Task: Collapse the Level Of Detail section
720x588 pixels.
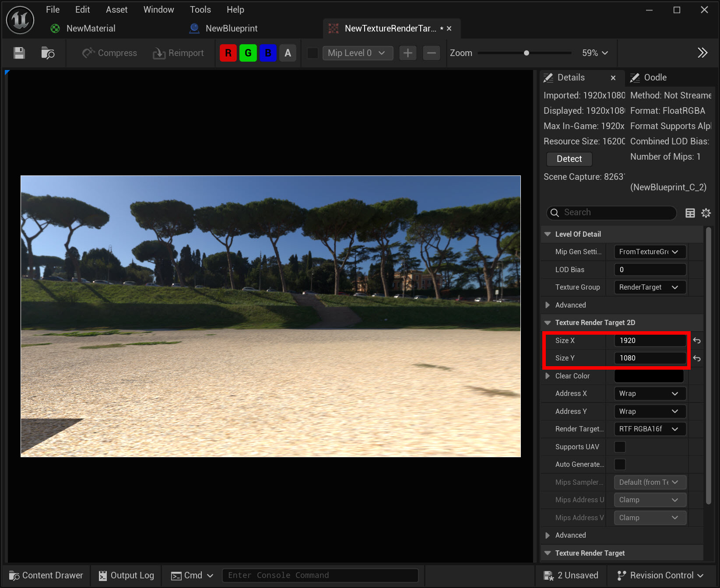Action: (548, 234)
